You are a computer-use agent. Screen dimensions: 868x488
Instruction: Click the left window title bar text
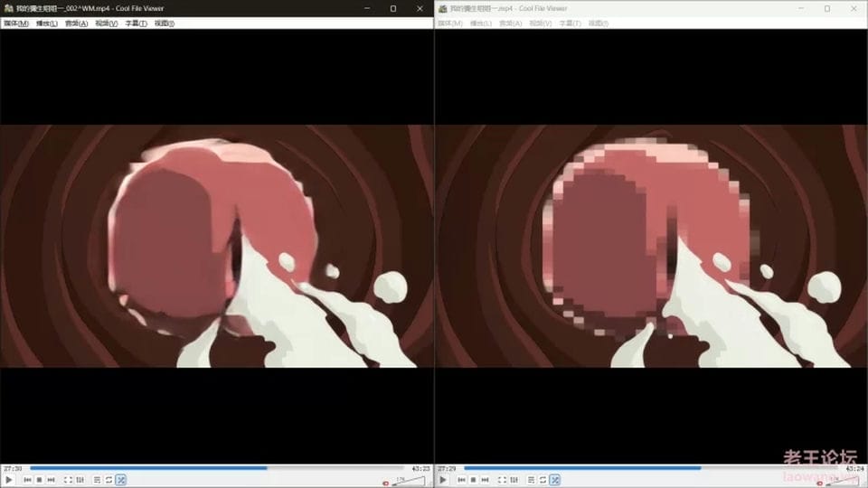pos(90,8)
